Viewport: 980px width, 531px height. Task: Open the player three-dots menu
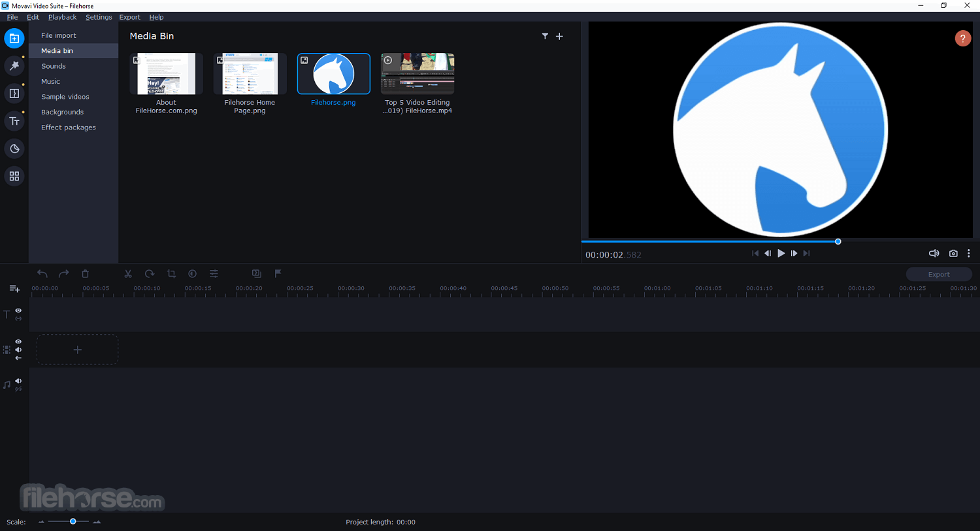tap(969, 254)
